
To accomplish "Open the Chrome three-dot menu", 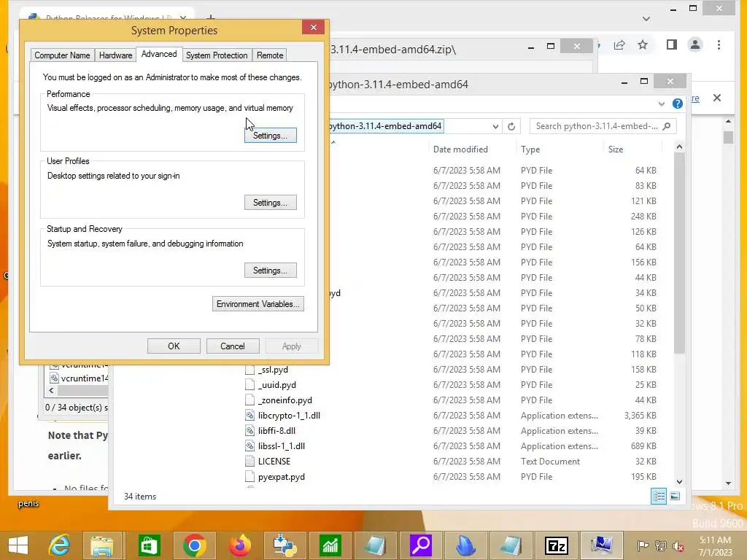I will (x=719, y=44).
